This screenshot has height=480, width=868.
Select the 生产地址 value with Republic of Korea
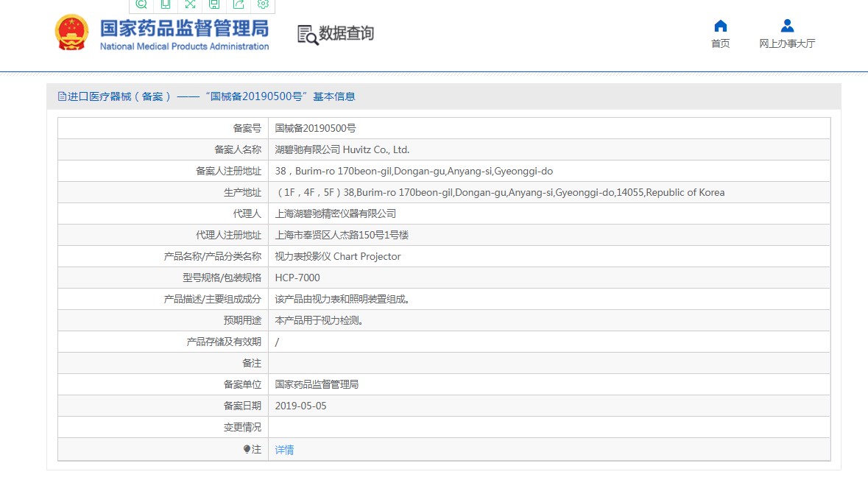click(500, 193)
